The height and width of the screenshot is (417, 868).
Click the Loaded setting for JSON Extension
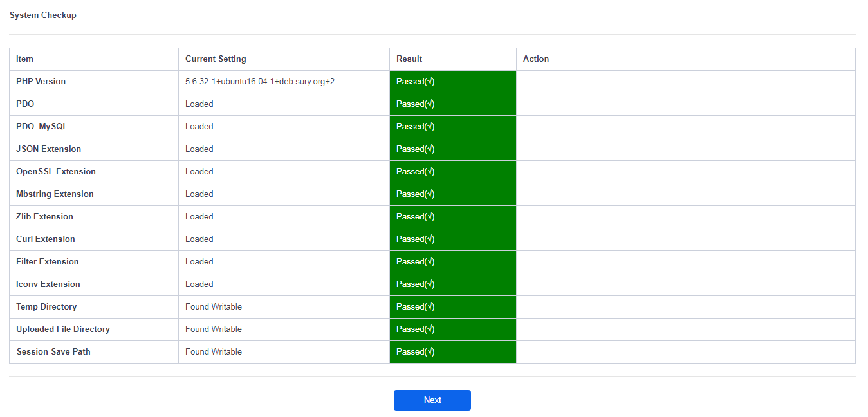click(199, 149)
